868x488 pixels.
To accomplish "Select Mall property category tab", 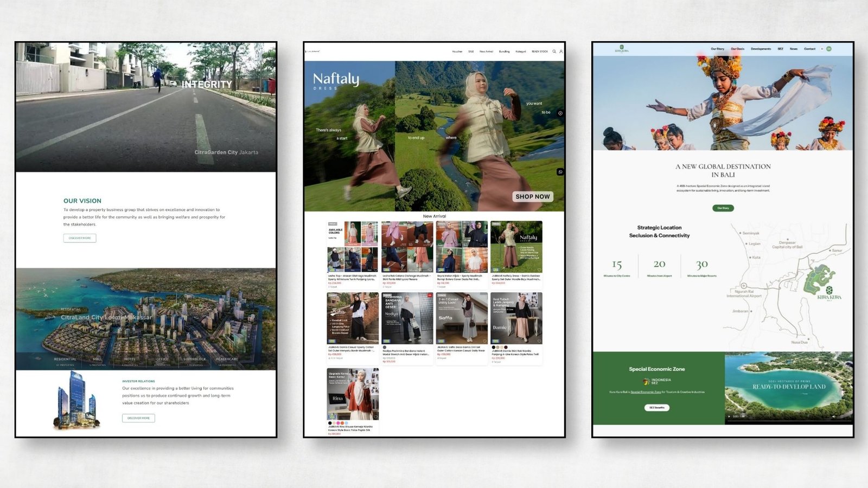I will point(98,361).
